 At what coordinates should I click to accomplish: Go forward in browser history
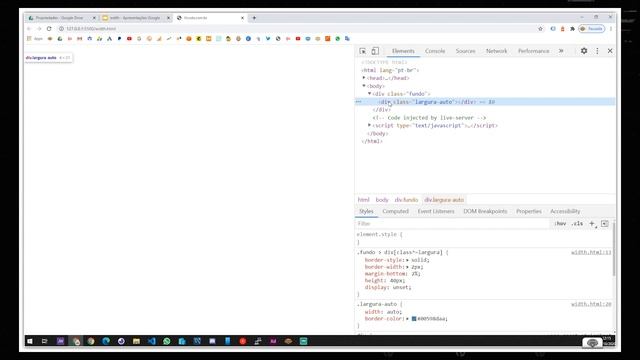39,29
